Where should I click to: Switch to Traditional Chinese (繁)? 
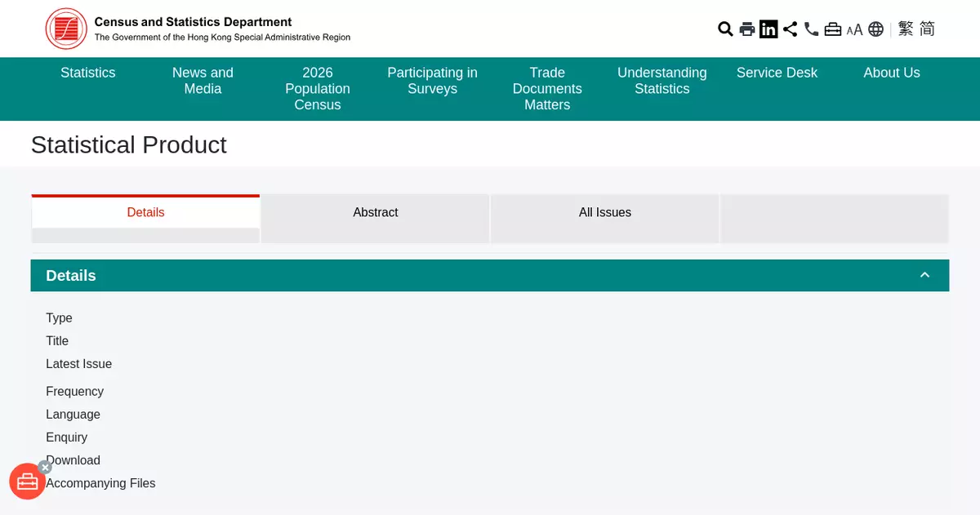(906, 29)
